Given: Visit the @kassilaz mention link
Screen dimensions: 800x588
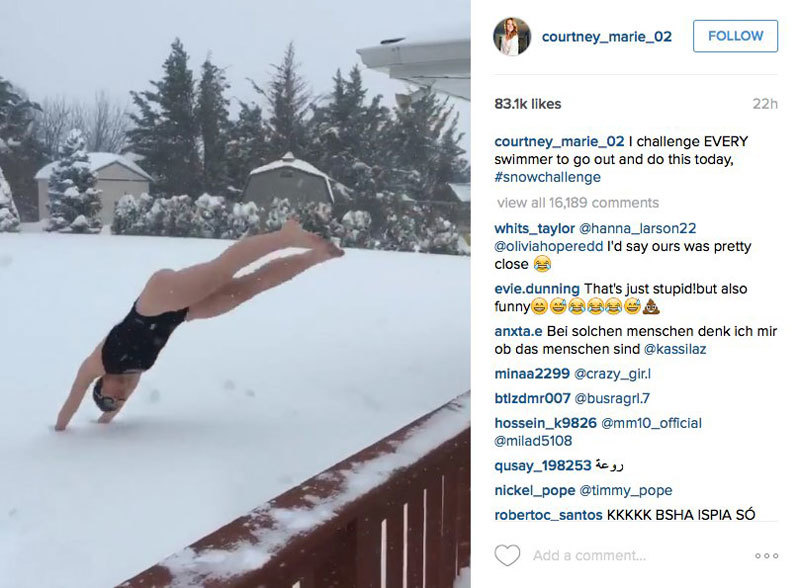Looking at the screenshot, I should tap(675, 349).
